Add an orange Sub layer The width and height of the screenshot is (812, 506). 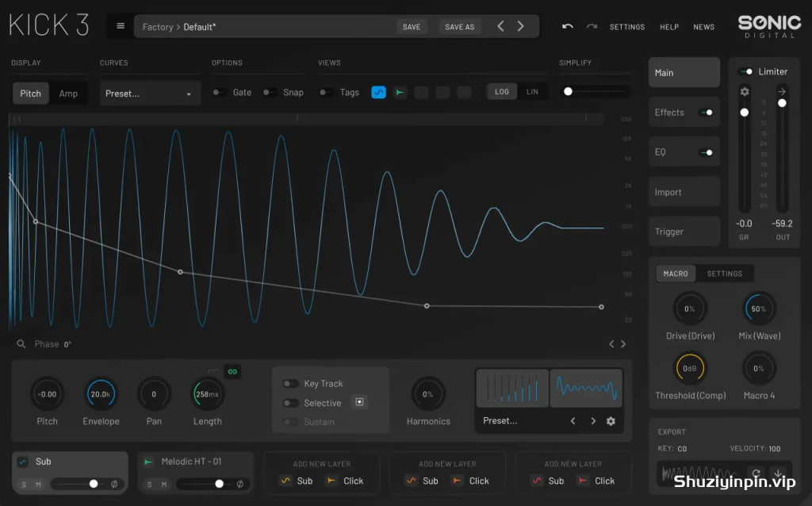[422, 481]
